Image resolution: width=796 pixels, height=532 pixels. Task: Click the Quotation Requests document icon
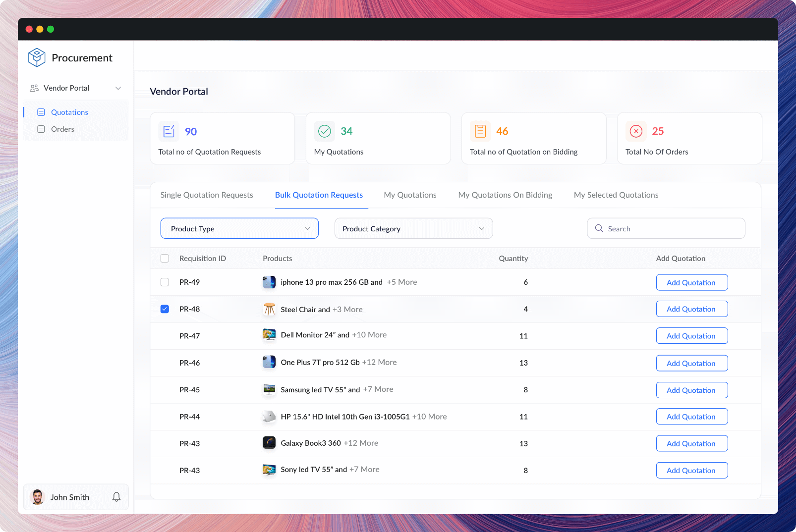[169, 131]
